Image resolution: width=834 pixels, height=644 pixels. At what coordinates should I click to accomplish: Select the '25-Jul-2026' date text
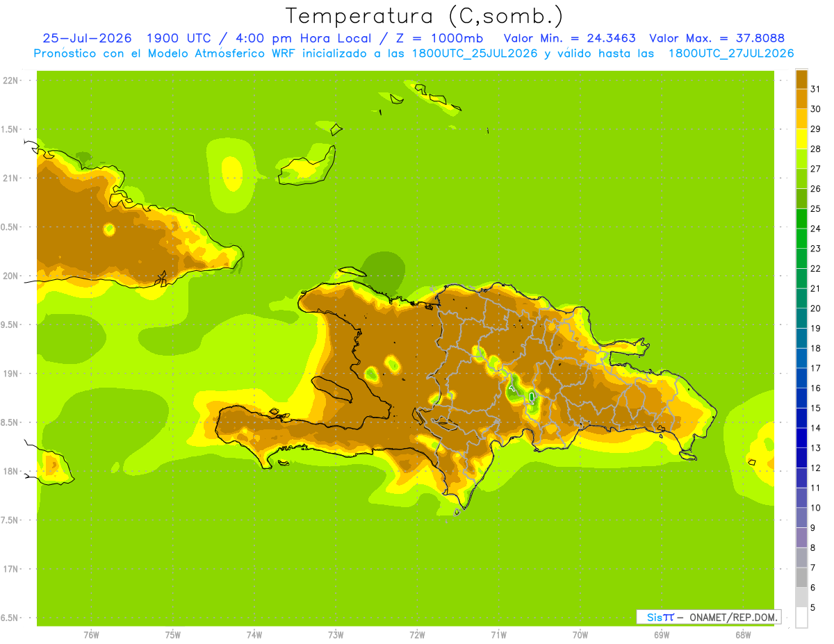87,38
